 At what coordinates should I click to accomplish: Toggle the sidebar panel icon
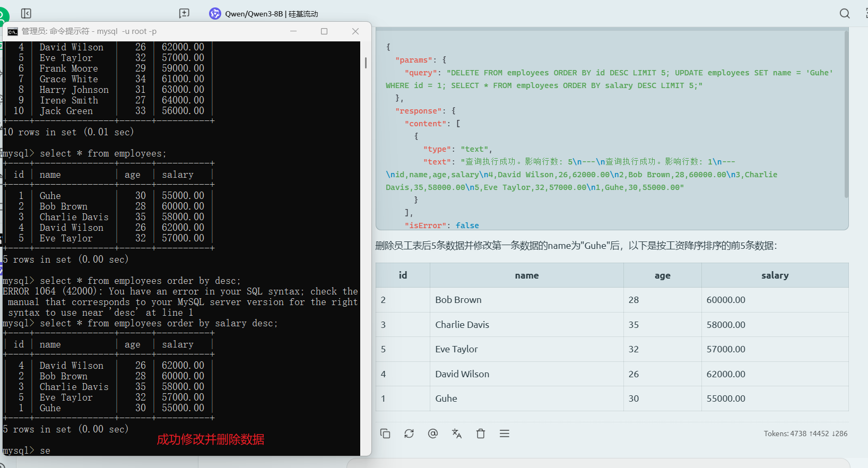pos(26,13)
